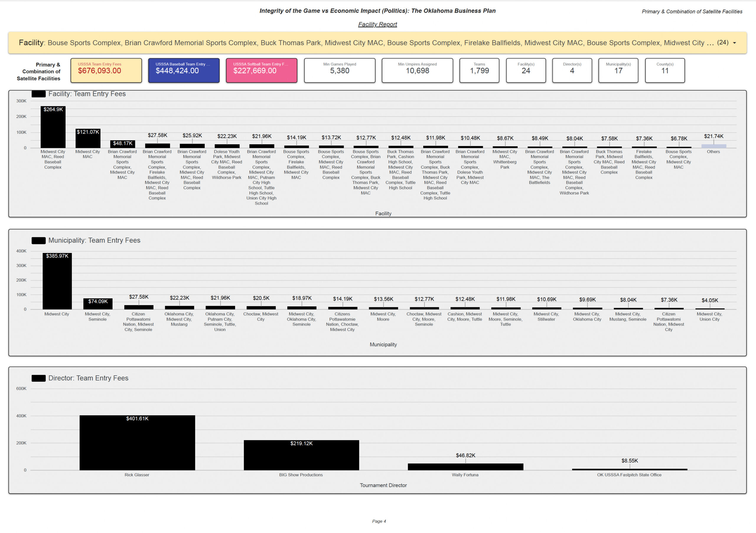Click the Municipality(s) 17 scorecard
This screenshot has width=756, height=533.
618,71
